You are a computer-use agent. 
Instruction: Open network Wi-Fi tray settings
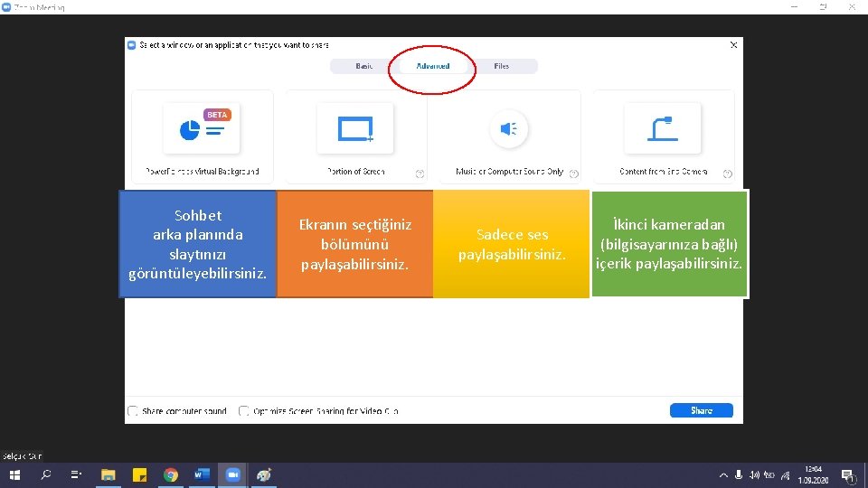click(x=786, y=475)
